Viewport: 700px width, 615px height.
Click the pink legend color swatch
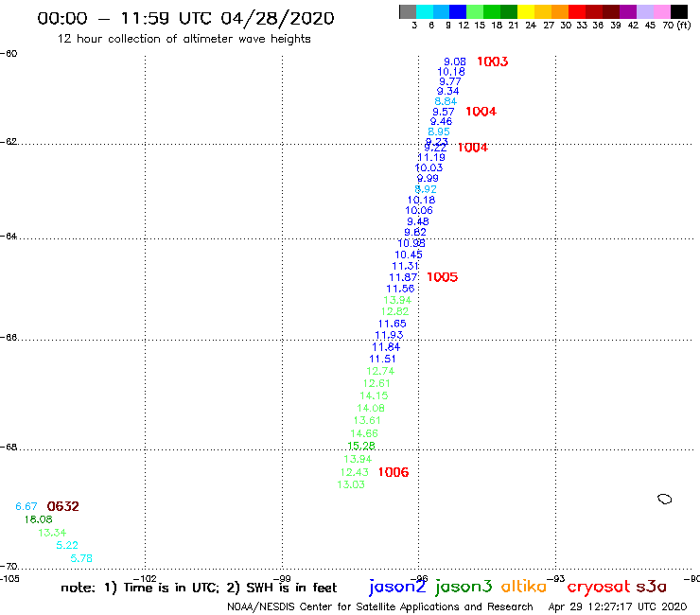661,11
